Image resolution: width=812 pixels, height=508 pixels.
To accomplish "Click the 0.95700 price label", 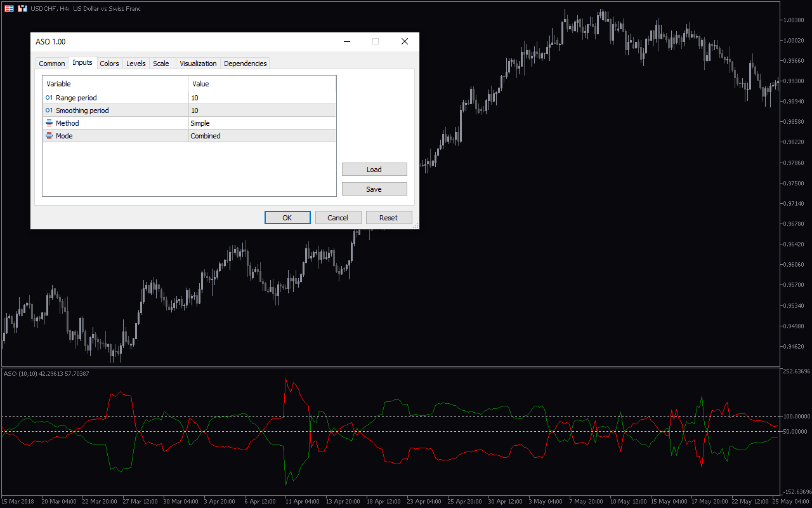I will 794,285.
